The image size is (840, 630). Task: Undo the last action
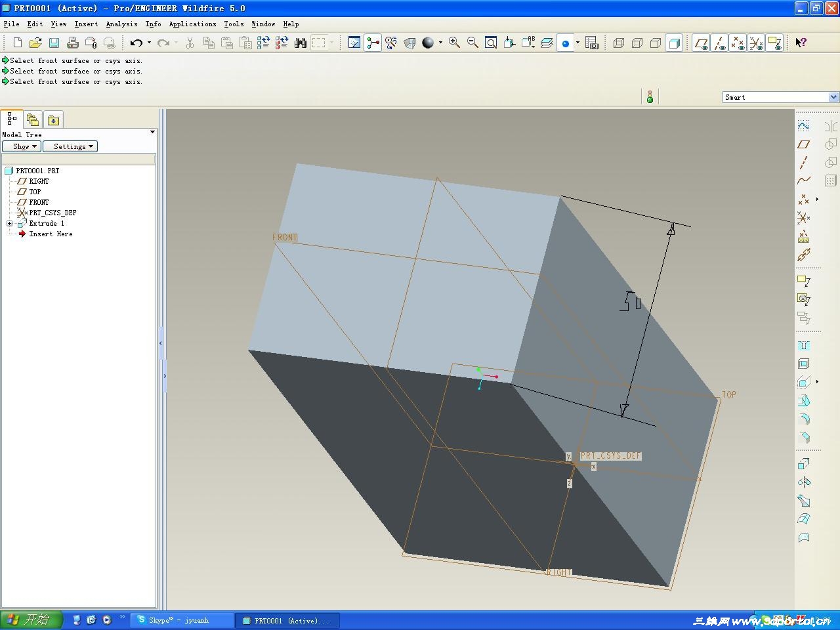(x=136, y=43)
